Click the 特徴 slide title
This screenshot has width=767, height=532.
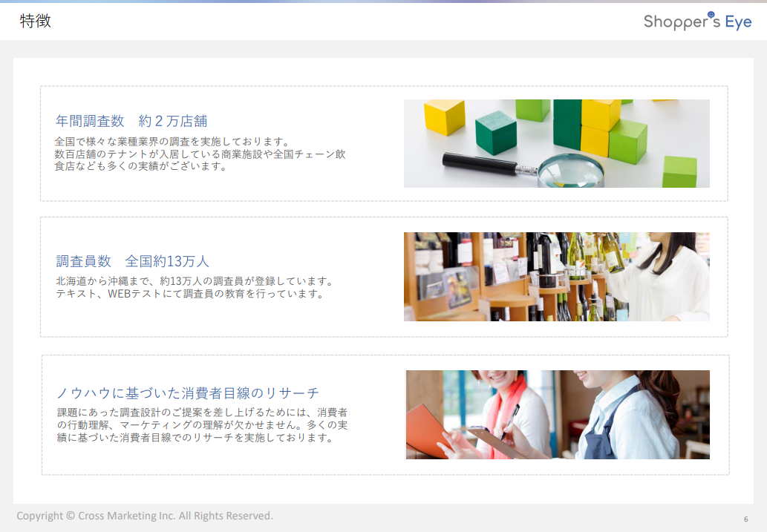(x=36, y=22)
